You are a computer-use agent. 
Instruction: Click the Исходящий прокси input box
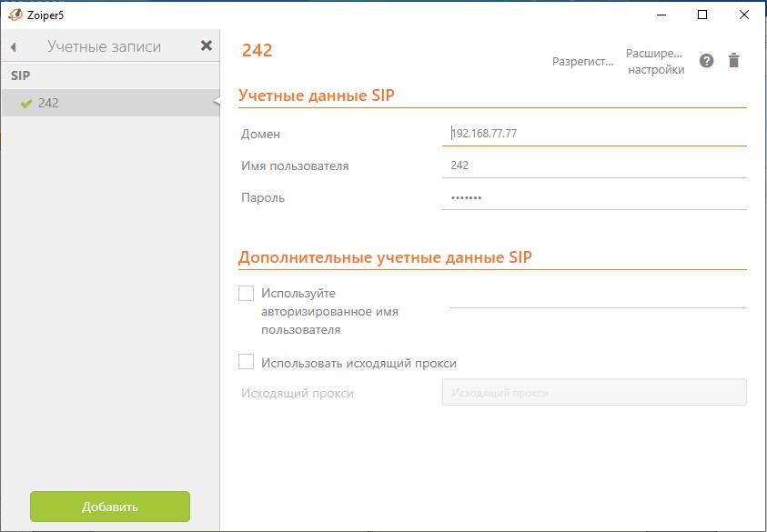coord(594,392)
